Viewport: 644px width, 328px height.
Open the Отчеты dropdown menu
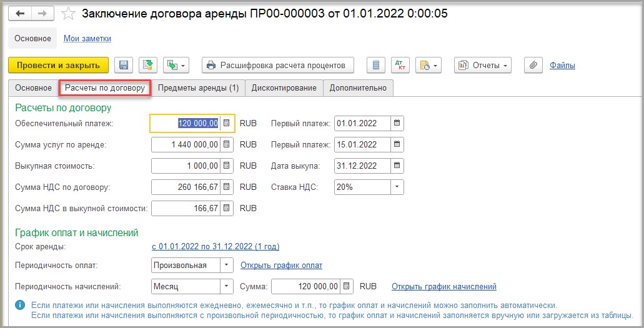[483, 65]
